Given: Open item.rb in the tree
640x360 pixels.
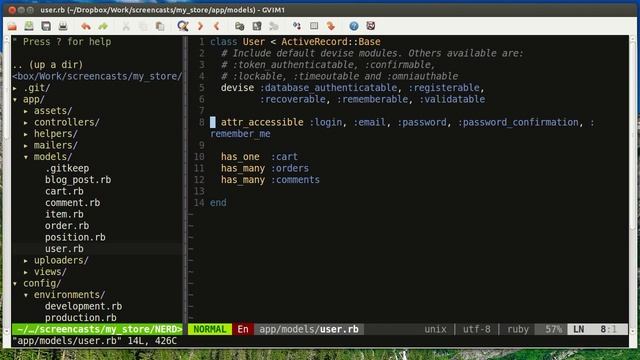Looking at the screenshot, I should pyautogui.click(x=64, y=214).
